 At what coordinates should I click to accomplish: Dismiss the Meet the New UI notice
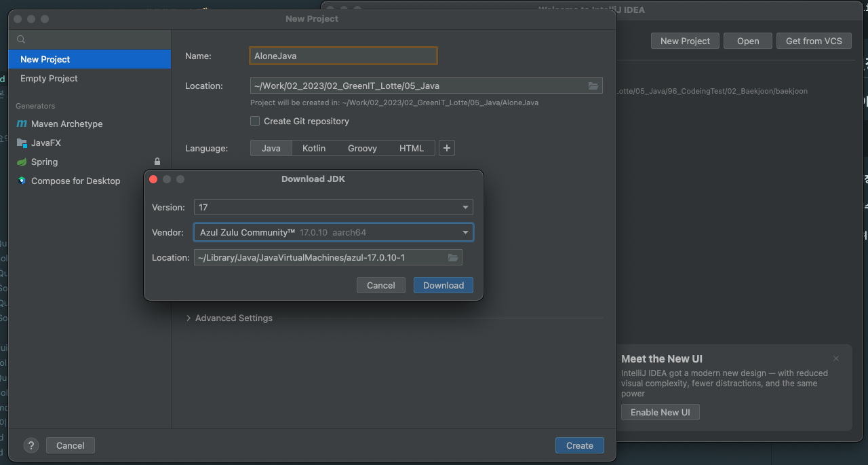click(x=836, y=358)
